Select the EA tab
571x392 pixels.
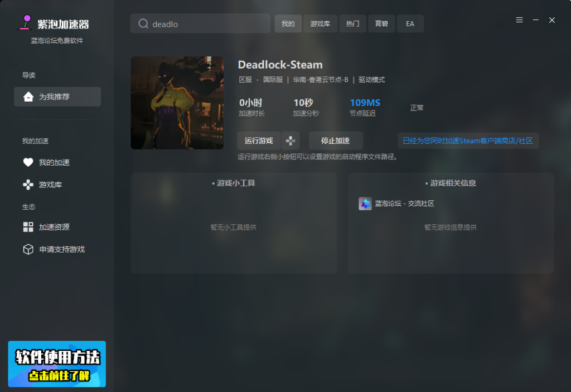[x=410, y=23]
